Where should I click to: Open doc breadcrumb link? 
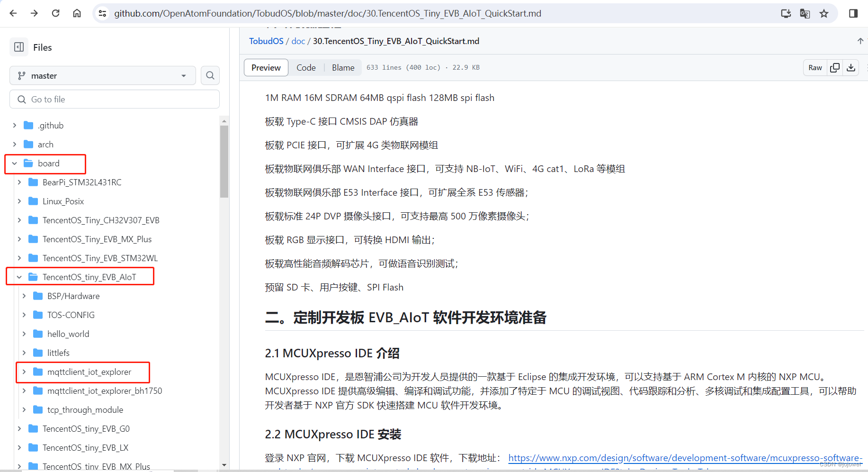click(298, 41)
